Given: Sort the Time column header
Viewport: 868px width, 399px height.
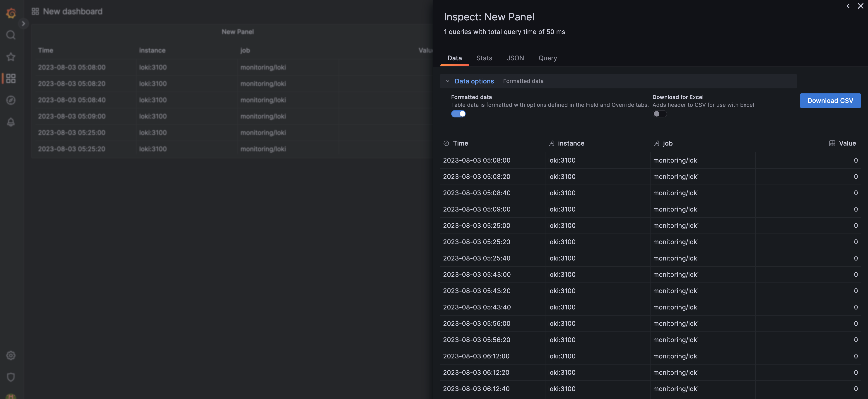Looking at the screenshot, I should (x=460, y=143).
